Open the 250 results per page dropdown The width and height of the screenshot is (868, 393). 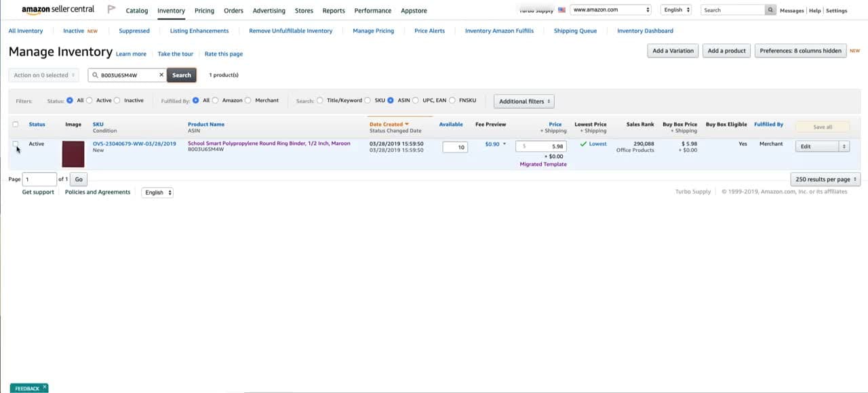[x=825, y=180]
